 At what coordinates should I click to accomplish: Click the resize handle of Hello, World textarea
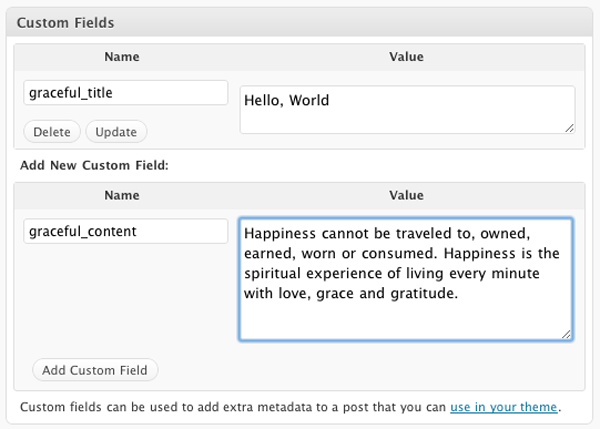click(x=569, y=128)
